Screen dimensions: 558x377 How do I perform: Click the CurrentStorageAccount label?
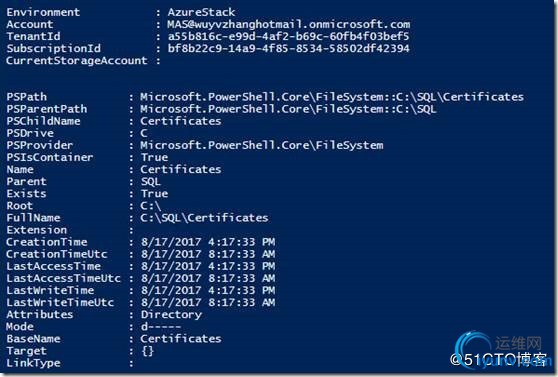coord(77,61)
